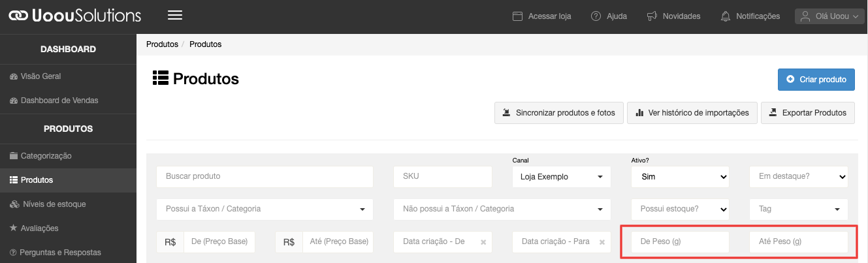Focus De Peso (g) field

pyautogui.click(x=680, y=241)
